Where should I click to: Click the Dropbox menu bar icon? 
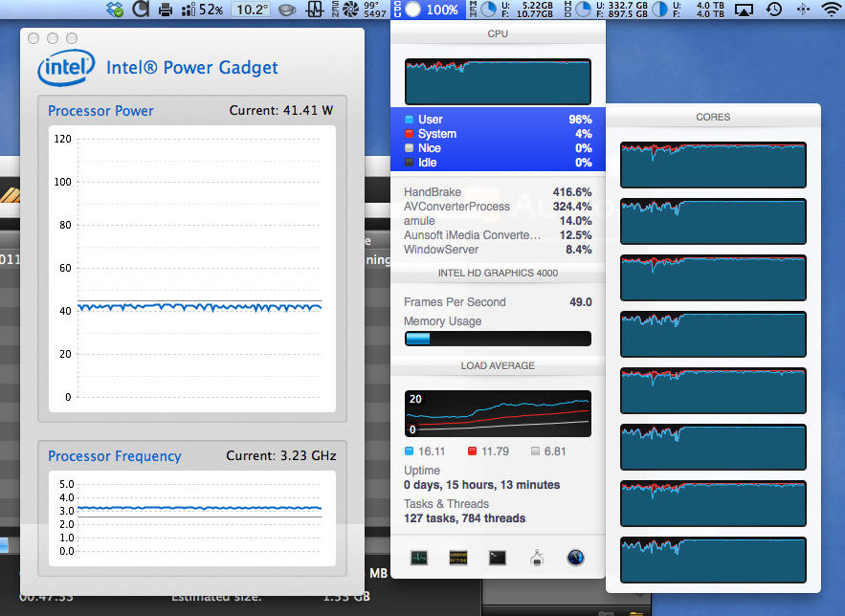pos(115,10)
